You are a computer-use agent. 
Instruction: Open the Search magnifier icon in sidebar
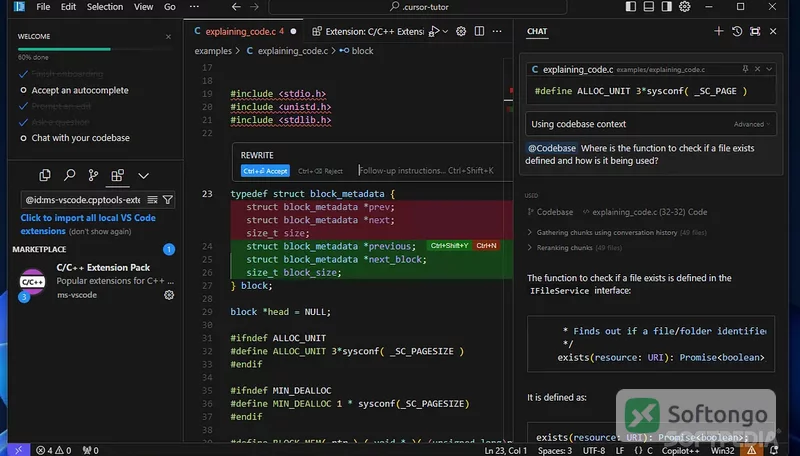[69, 175]
